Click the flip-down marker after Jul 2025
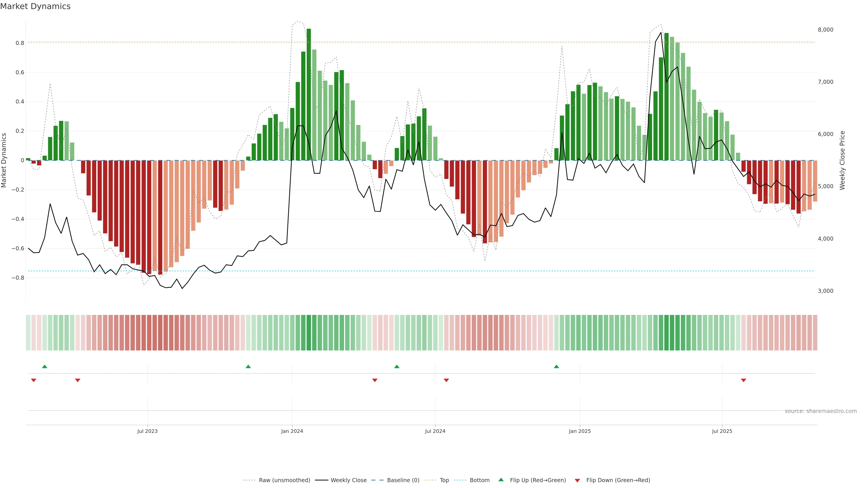 click(743, 380)
